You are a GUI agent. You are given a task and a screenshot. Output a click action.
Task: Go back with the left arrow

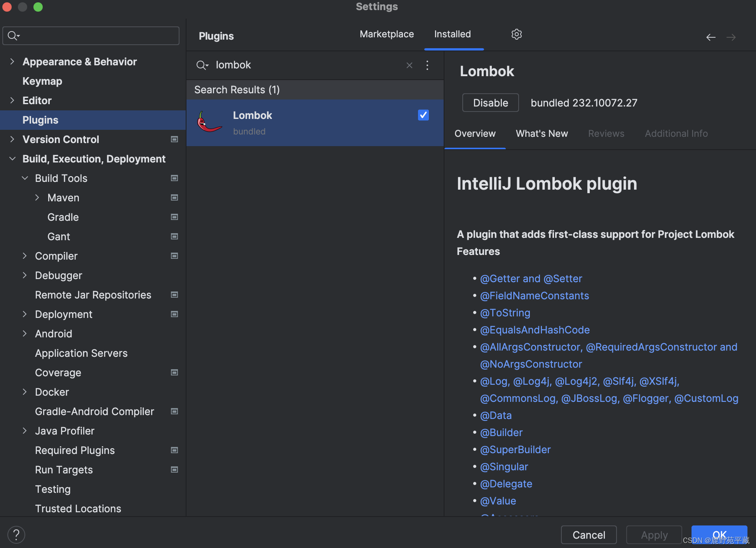click(711, 37)
